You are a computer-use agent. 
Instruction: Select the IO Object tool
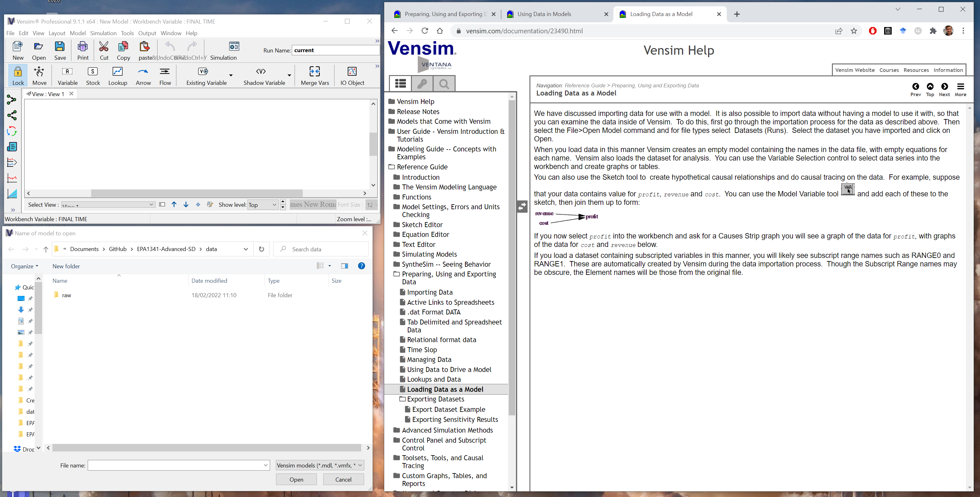pyautogui.click(x=352, y=75)
